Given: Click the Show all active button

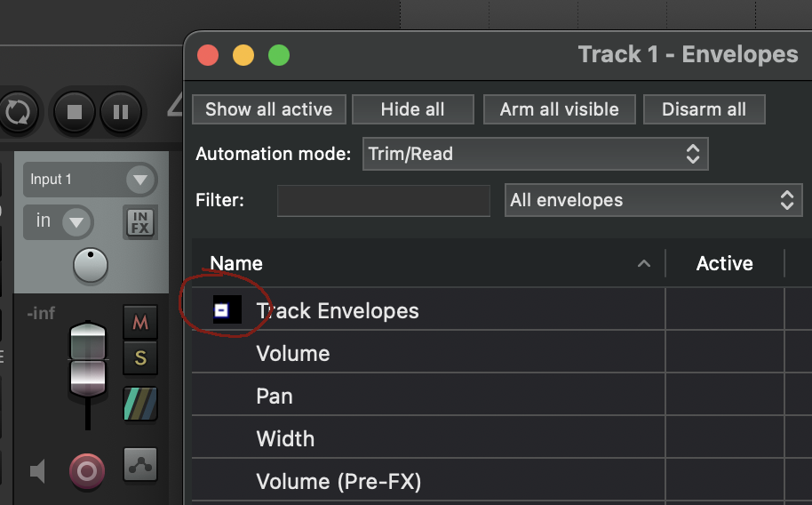Looking at the screenshot, I should click(x=268, y=109).
